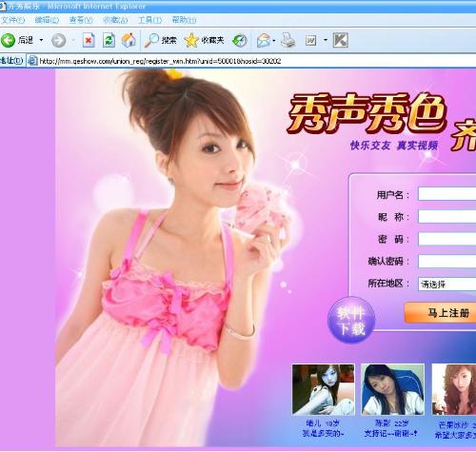The height and width of the screenshot is (452, 476).
Task: Open History via the clock globe icon
Action: pos(240,41)
